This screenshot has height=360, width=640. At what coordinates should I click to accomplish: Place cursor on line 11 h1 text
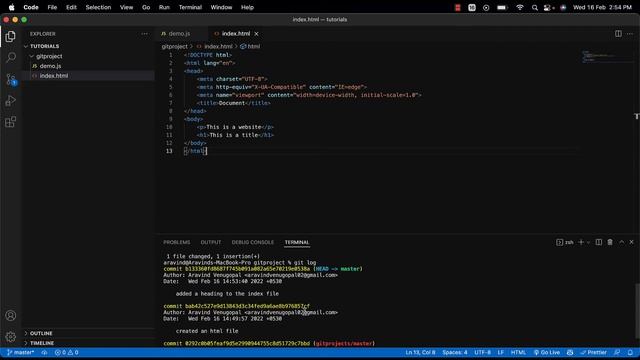pyautogui.click(x=233, y=135)
